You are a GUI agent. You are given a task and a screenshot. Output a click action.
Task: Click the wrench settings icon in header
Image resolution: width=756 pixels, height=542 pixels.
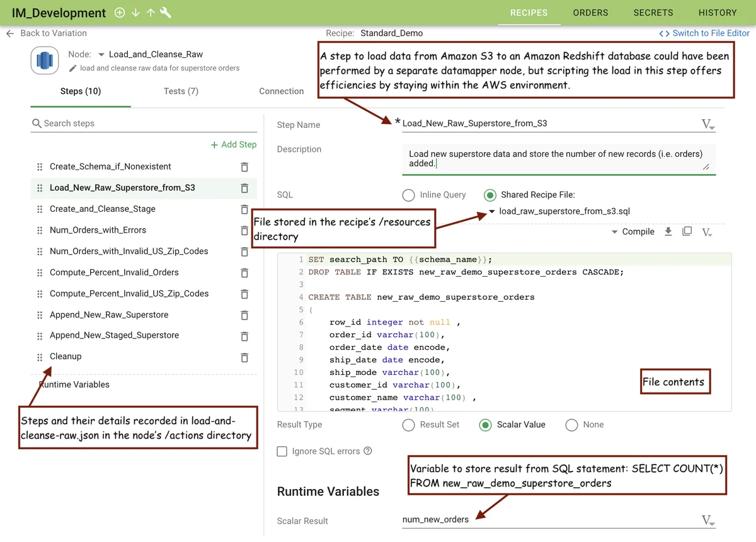tap(166, 13)
